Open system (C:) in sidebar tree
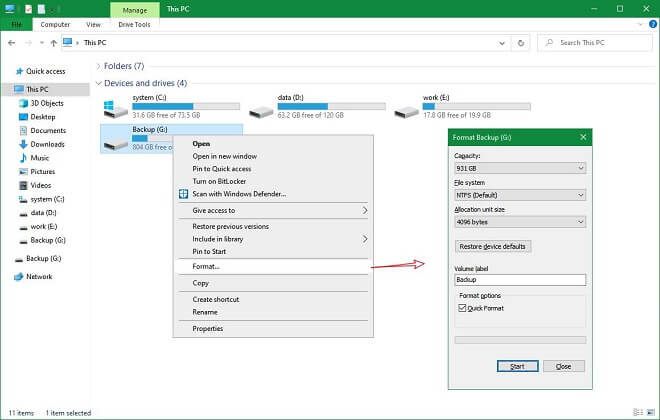This screenshot has width=660, height=420. pyautogui.click(x=42, y=199)
